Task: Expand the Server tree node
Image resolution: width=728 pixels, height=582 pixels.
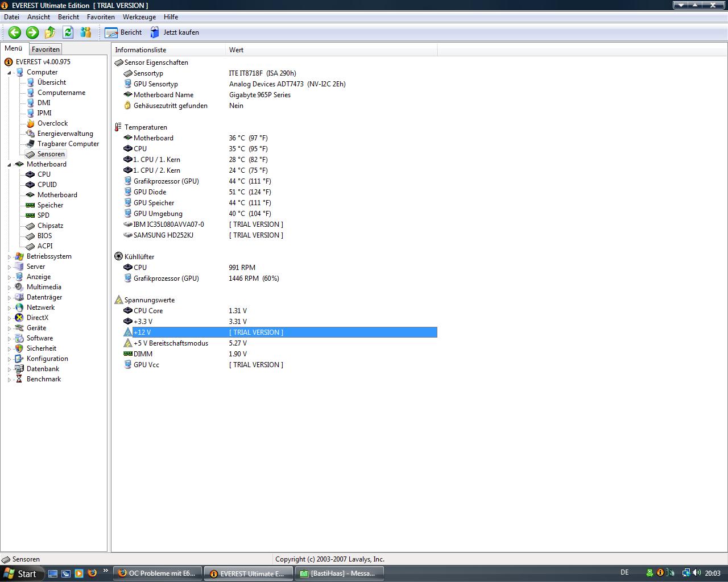Action: 9,267
